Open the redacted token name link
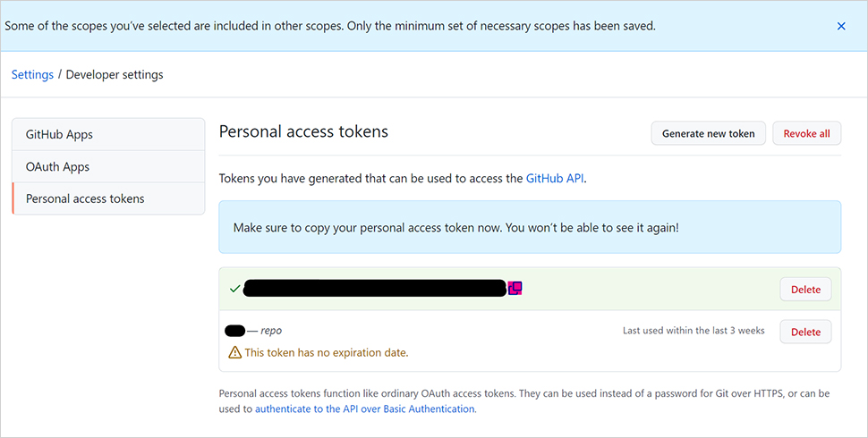 (x=234, y=331)
